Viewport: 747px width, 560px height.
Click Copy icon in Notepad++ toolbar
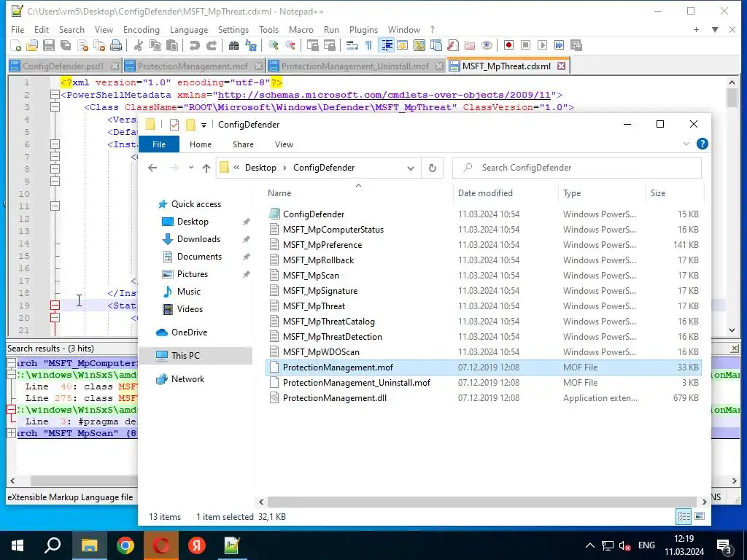tap(155, 45)
